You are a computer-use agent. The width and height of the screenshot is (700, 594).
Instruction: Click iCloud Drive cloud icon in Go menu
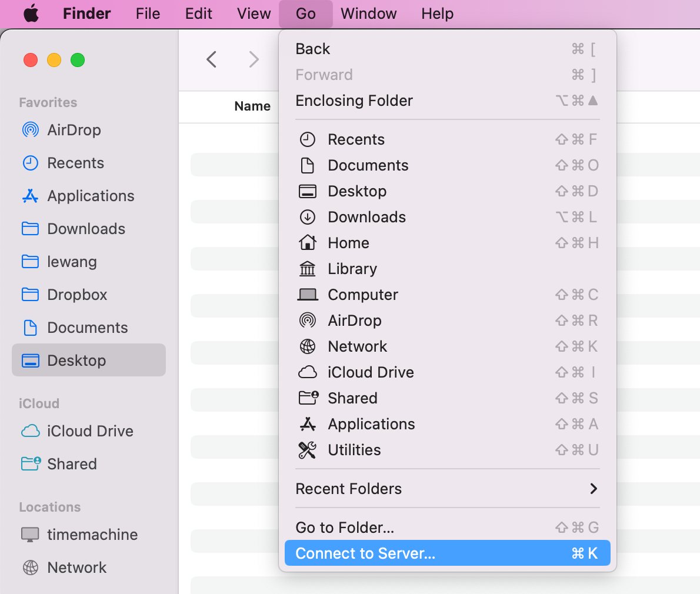point(307,372)
